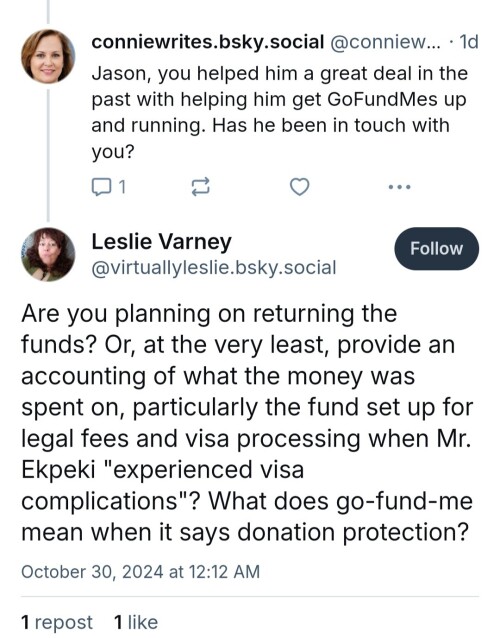Like the conniewrites post heart
500x638 pixels.
tap(299, 187)
